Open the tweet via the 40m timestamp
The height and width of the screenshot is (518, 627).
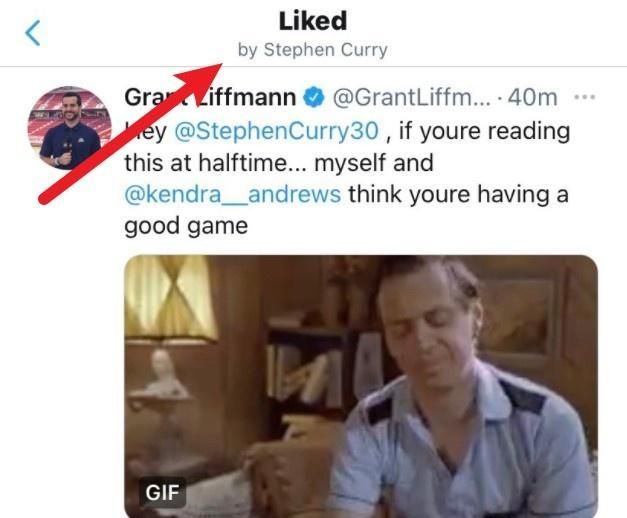(532, 98)
